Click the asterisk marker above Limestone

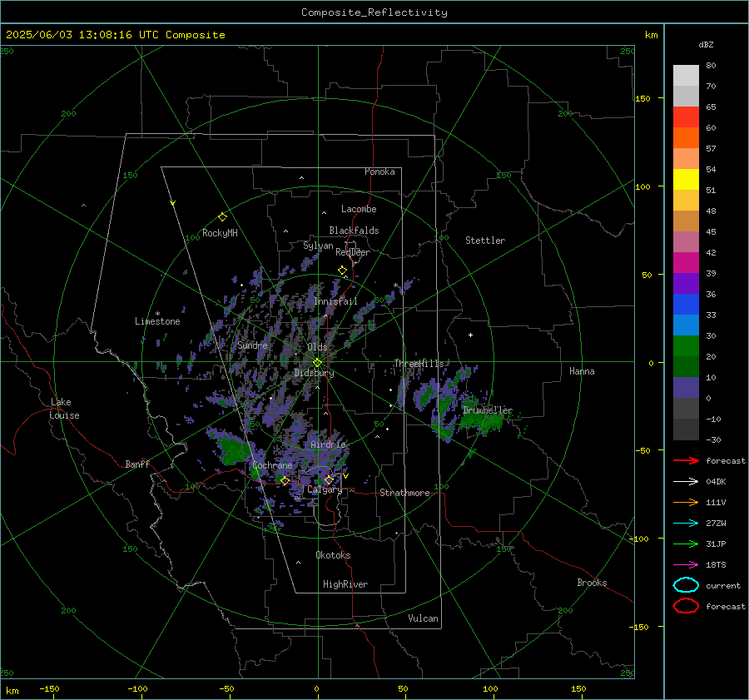coord(157,314)
